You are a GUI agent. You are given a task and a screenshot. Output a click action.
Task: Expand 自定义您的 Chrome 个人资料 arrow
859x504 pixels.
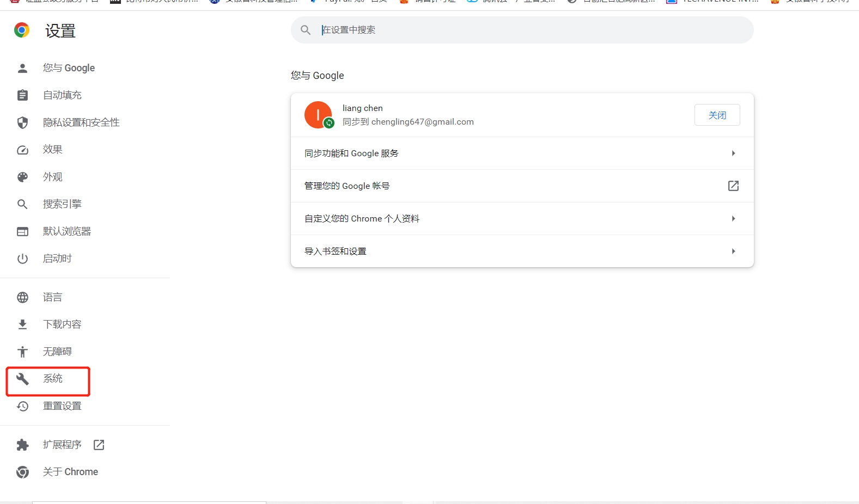point(733,219)
